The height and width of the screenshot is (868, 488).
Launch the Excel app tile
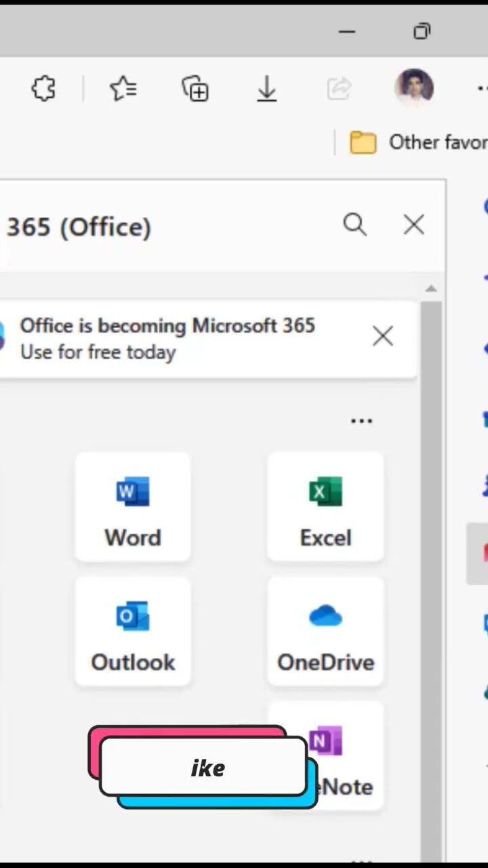tap(325, 507)
